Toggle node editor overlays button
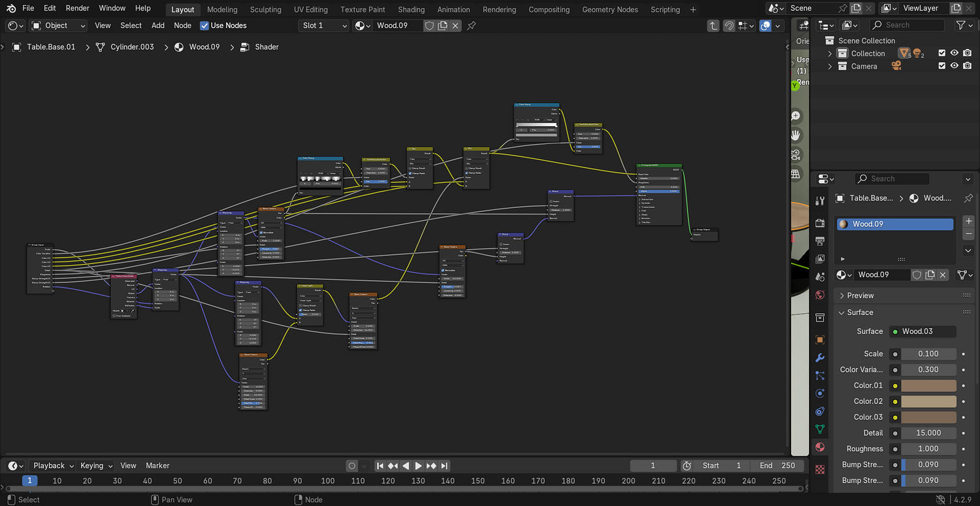Screen dimensions: 980x506 (765, 25)
